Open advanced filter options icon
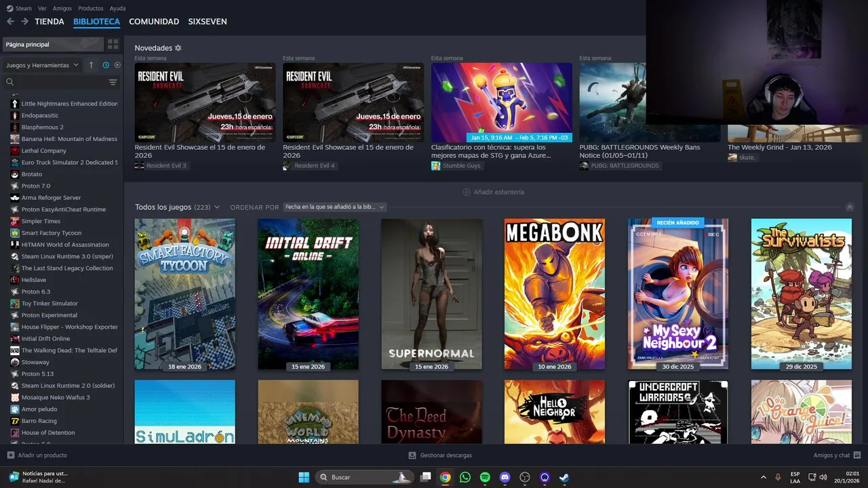The width and height of the screenshot is (868, 488). click(x=113, y=82)
